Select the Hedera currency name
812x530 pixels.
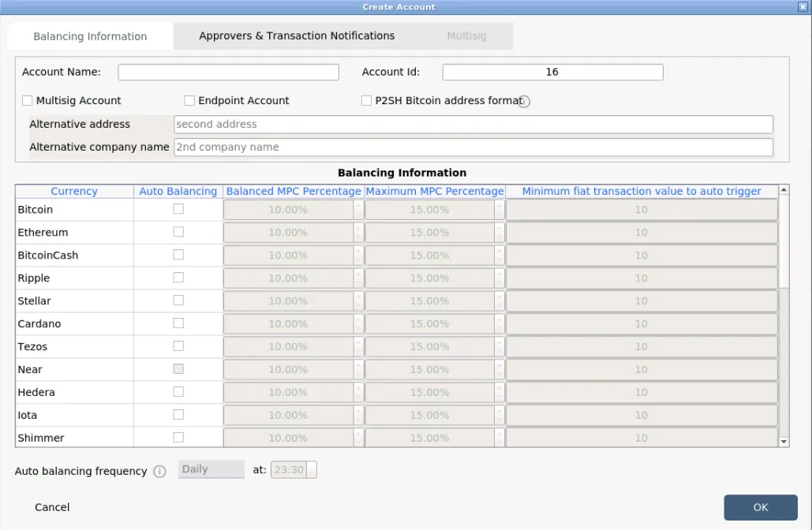click(36, 392)
